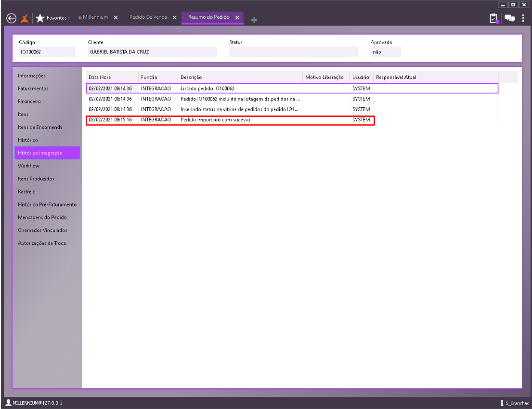Click the info icon beside 5_Branches
The width and height of the screenshot is (532, 409).
[502, 403]
